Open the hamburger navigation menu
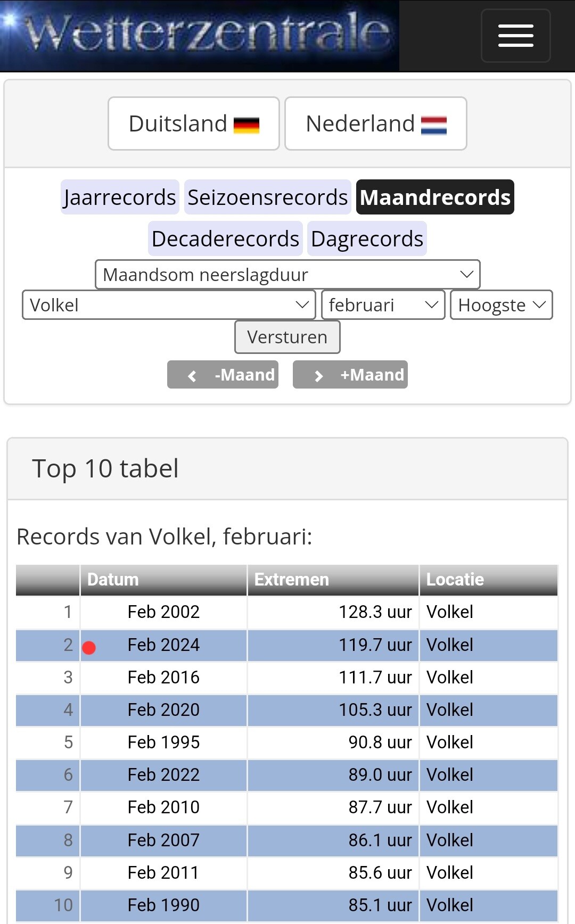This screenshot has height=924, width=575. 515,36
